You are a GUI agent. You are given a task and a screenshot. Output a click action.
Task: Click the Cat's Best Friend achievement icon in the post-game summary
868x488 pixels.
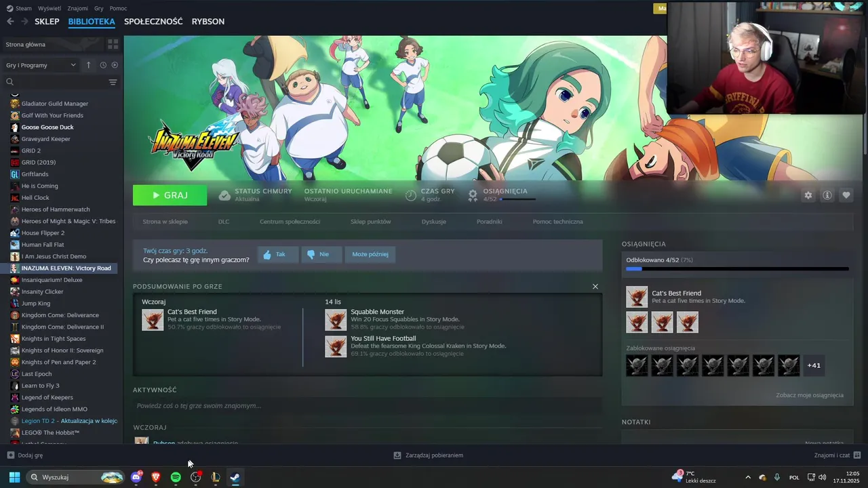point(153,320)
